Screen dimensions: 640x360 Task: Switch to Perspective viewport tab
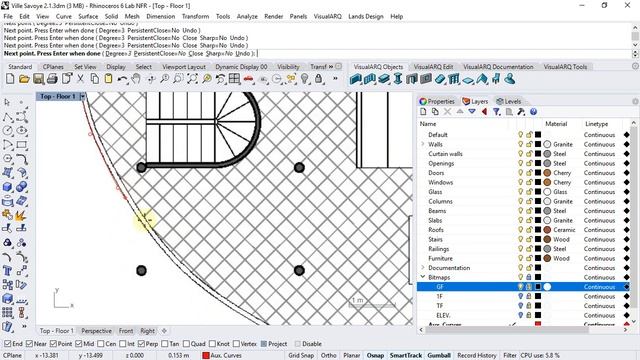(96, 331)
